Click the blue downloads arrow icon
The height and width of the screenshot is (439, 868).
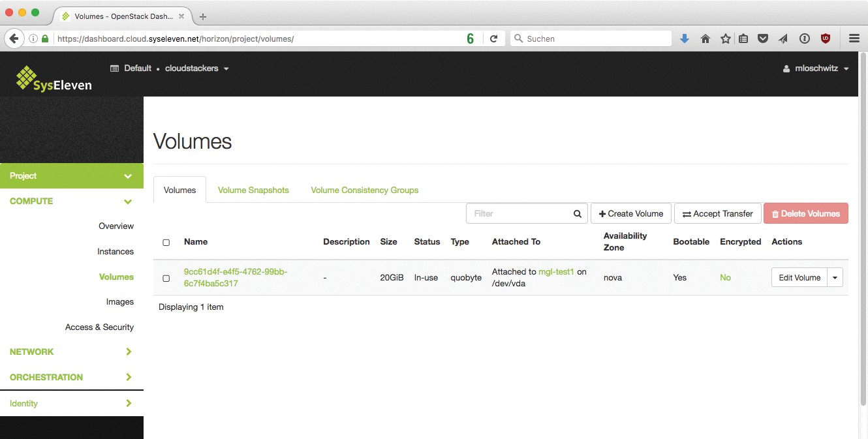click(684, 39)
